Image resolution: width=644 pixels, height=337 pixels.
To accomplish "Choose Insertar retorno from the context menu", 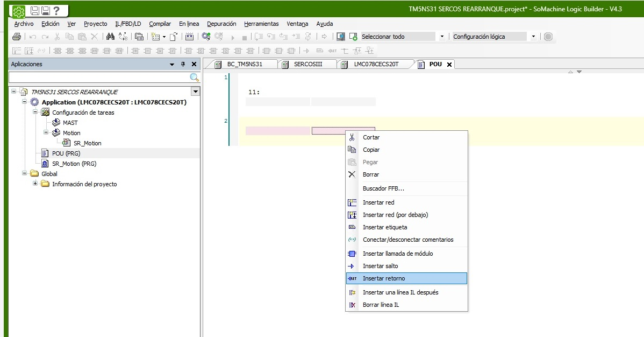I will tap(406, 278).
